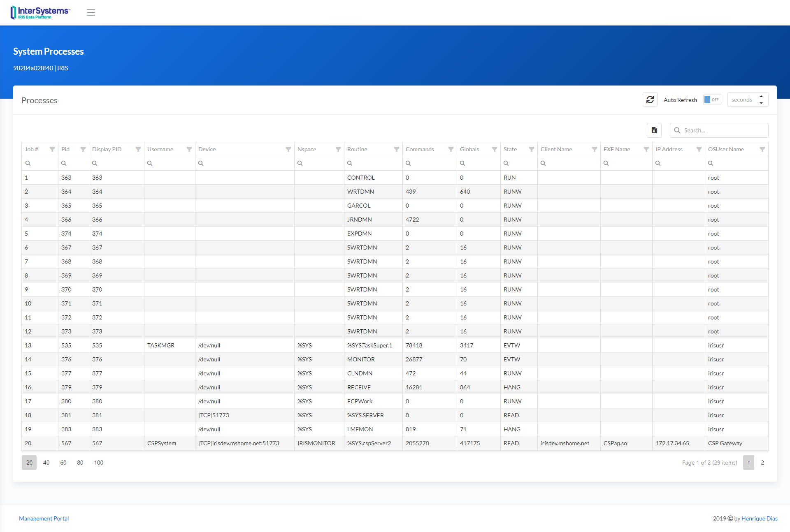790x532 pixels.
Task: Click the refresh processes icon button
Action: (650, 99)
